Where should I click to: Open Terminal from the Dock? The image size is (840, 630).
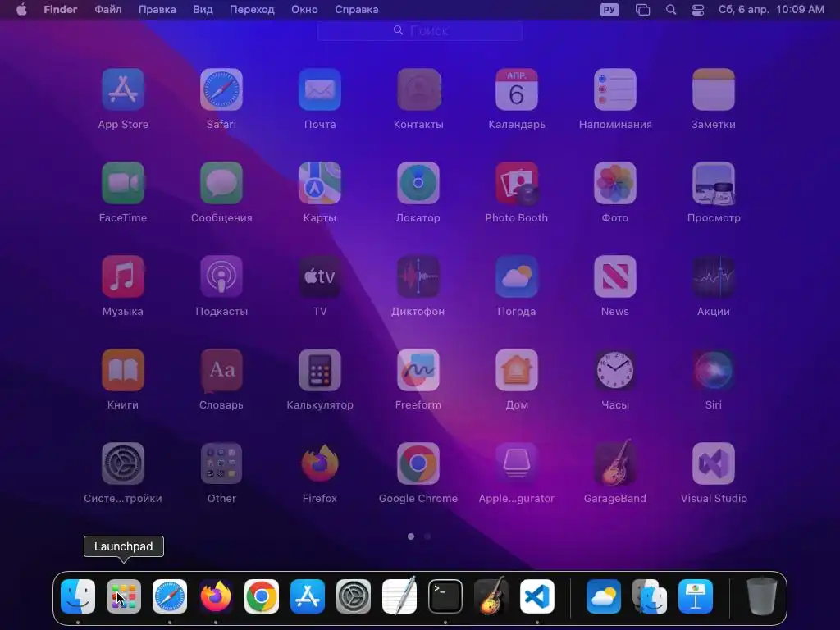pos(445,596)
